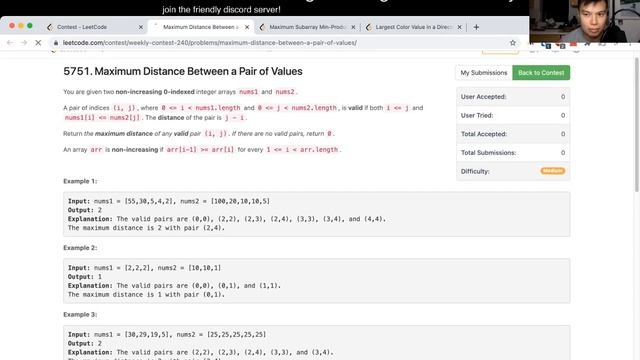Open the Maximum Subarray Min-Product tab
The height and width of the screenshot is (360, 640).
click(x=307, y=27)
